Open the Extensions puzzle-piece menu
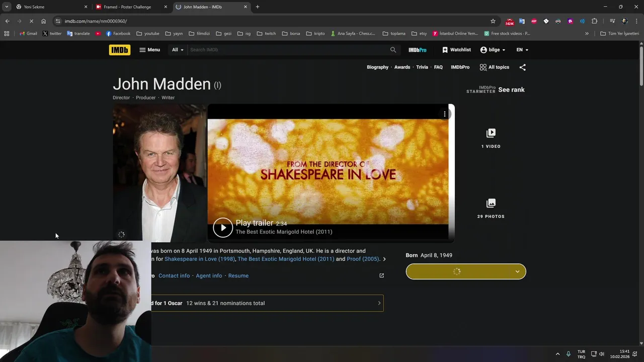 click(x=594, y=21)
